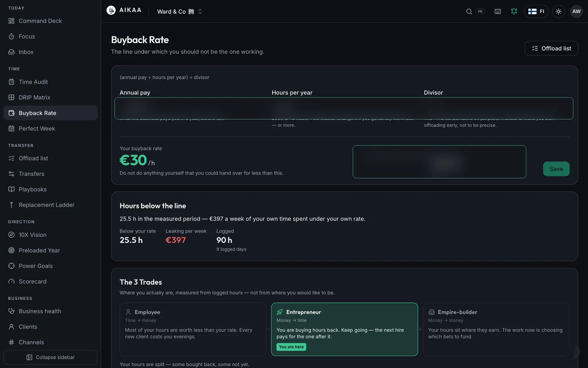Open Scorecard page
Image resolution: width=588 pixels, height=368 pixels.
coord(50,281)
